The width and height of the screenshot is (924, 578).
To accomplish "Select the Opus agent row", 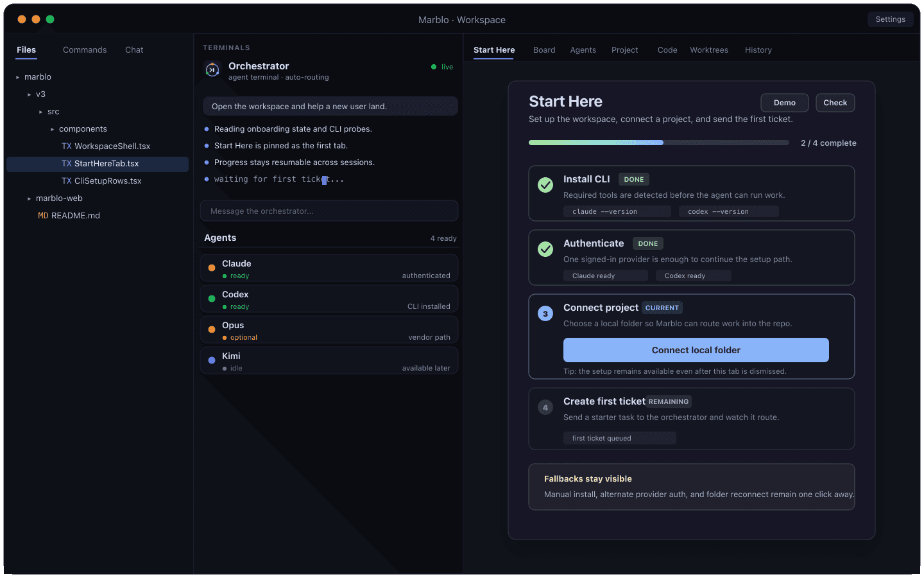I will click(x=329, y=330).
